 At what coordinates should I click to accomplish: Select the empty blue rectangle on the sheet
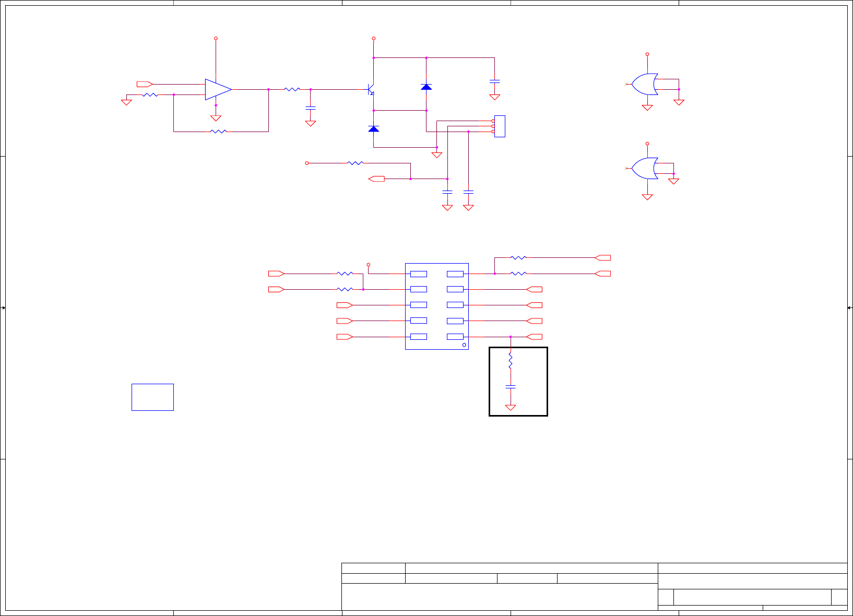pos(152,397)
